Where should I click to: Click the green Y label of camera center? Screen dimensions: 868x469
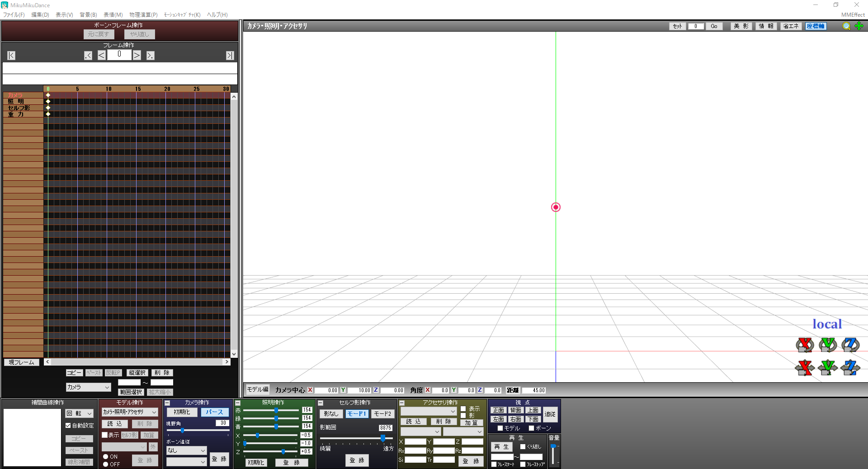[343, 390]
